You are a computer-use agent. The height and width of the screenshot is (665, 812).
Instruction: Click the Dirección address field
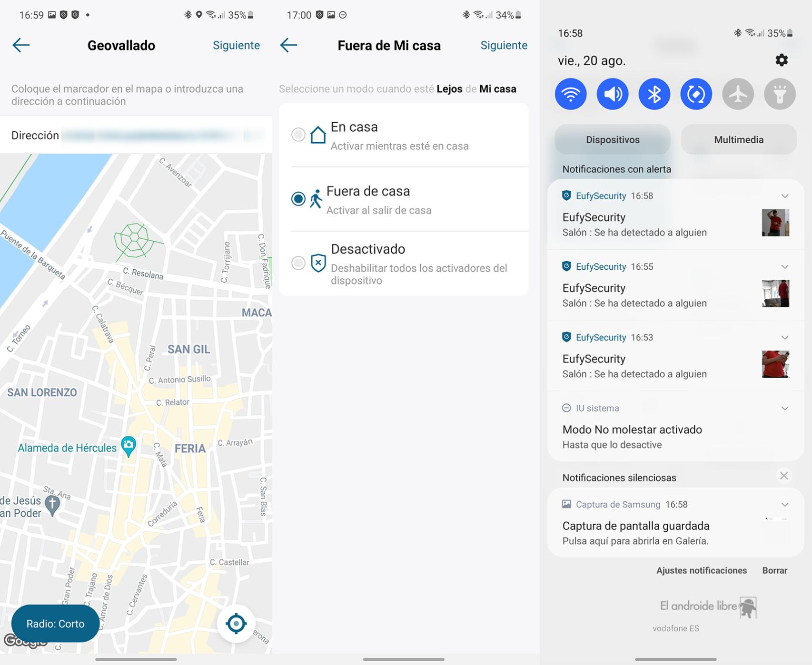(162, 136)
